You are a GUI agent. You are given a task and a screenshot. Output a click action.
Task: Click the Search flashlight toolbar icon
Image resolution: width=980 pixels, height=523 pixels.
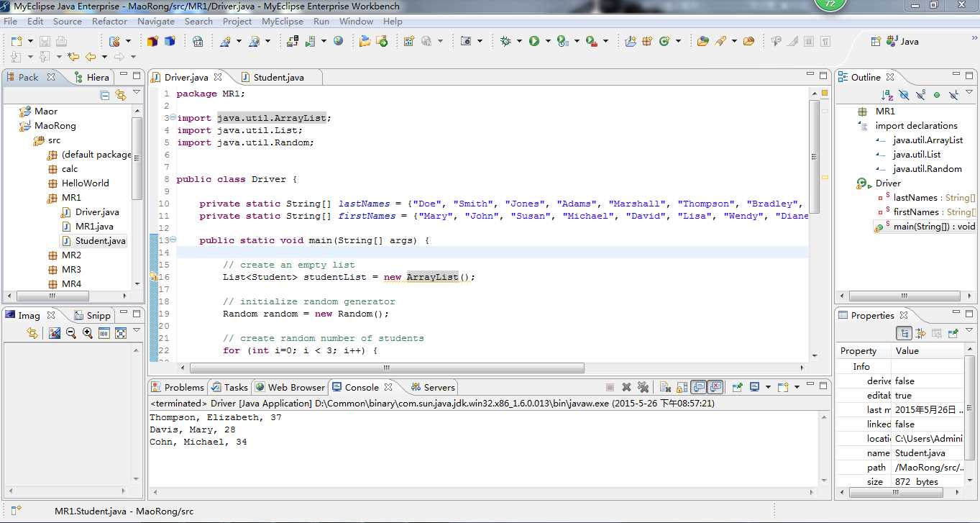click(720, 41)
